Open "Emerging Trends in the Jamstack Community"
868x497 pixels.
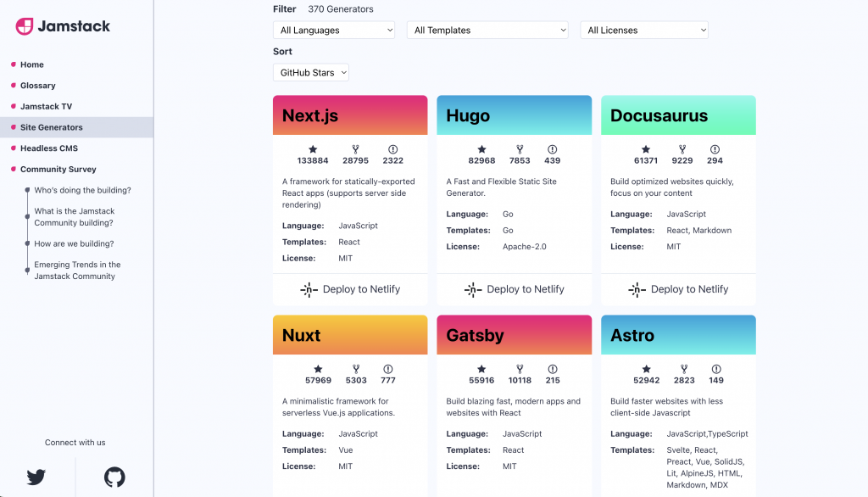[77, 271]
